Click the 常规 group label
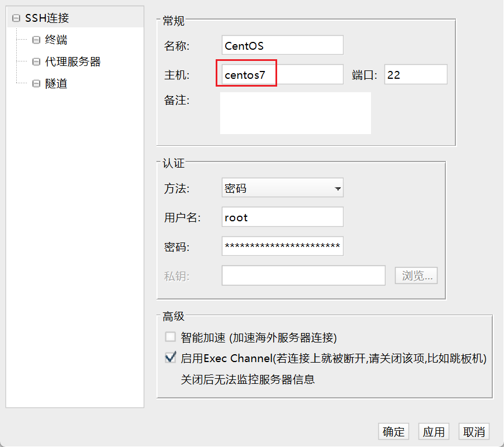Screen dimensions: 504x447 [174, 21]
